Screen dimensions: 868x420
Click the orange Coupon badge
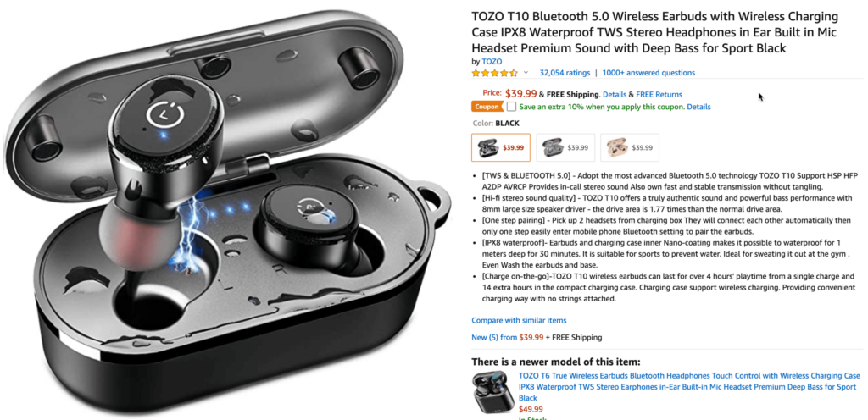coord(487,107)
